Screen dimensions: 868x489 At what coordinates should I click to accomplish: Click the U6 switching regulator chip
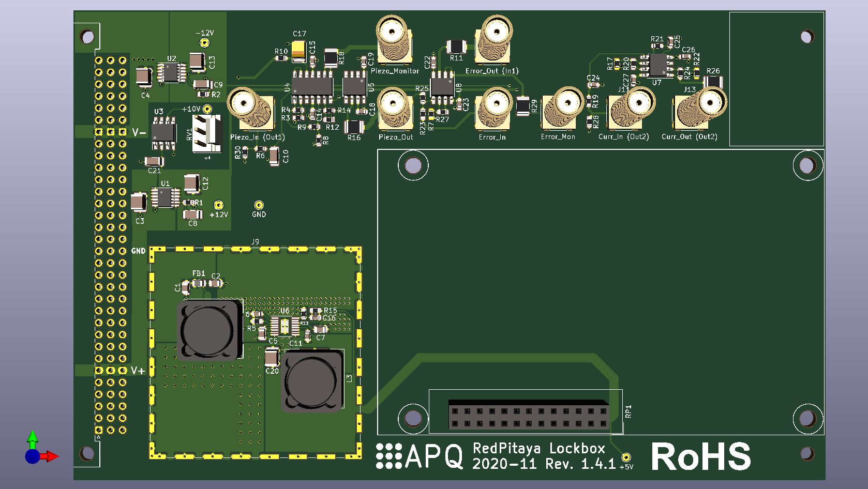tap(285, 326)
